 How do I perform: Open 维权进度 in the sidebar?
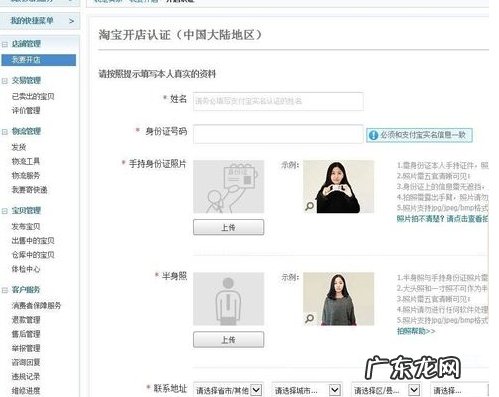pos(26,391)
